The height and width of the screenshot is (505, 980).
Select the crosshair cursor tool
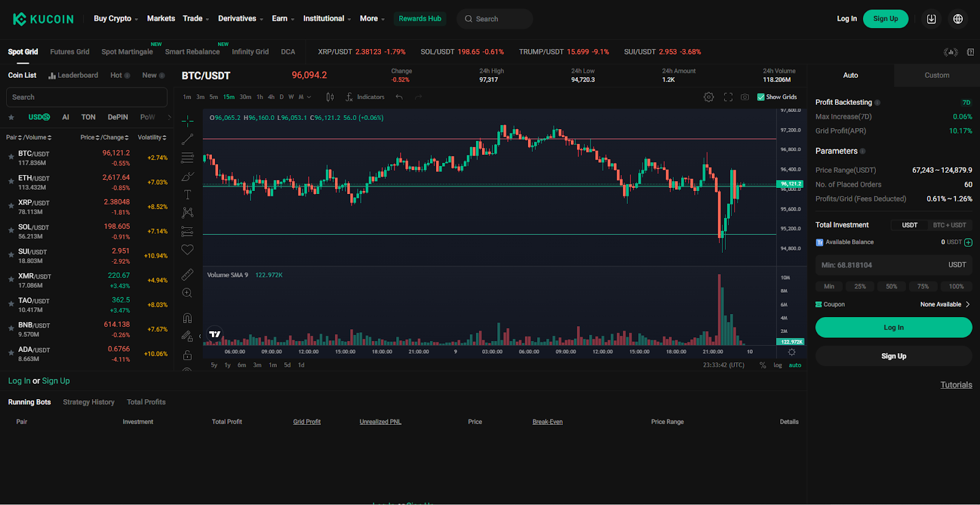coord(187,121)
